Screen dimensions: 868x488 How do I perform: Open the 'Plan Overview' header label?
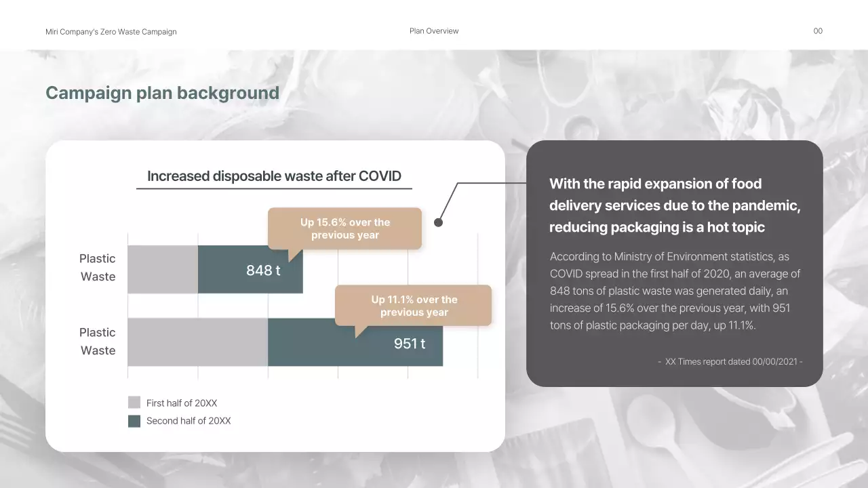433,30
